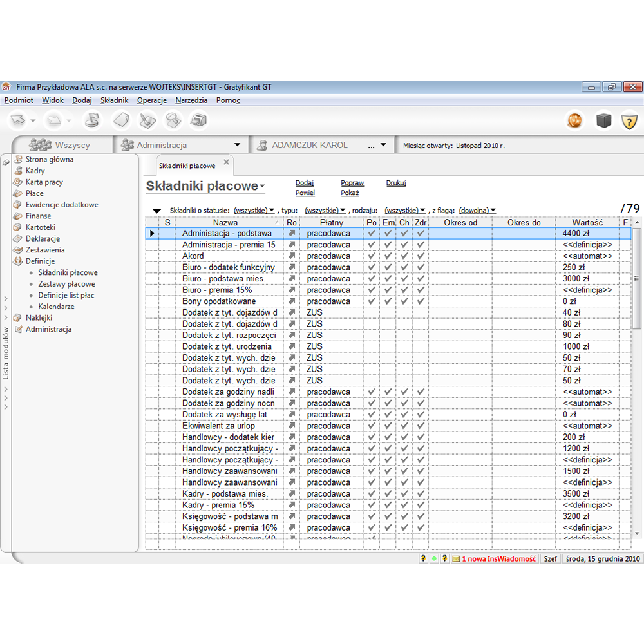Click the table's vertical scrollbar thumb
644x644 pixels.
(637, 277)
